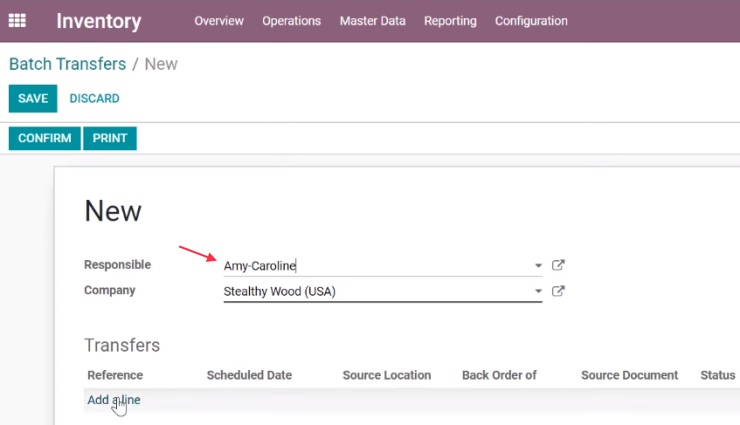740x425 pixels.
Task: Click Add a line in Transfers
Action: click(114, 400)
